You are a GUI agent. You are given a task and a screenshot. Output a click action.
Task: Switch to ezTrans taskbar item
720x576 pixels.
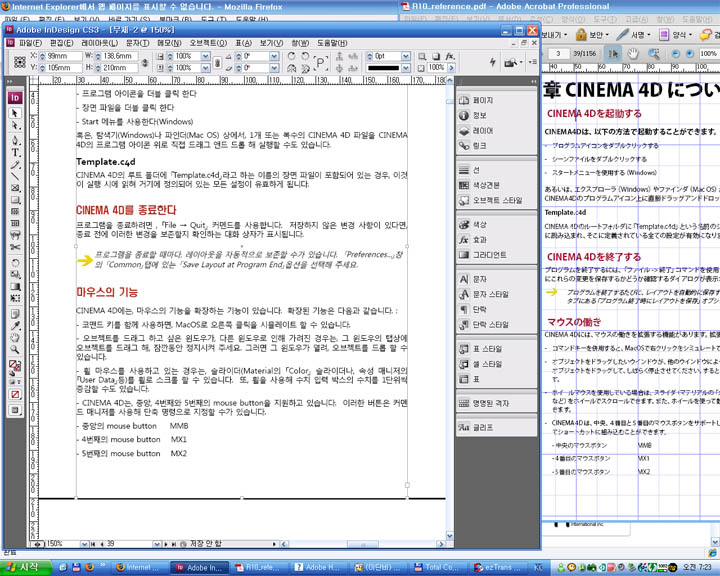[x=500, y=568]
